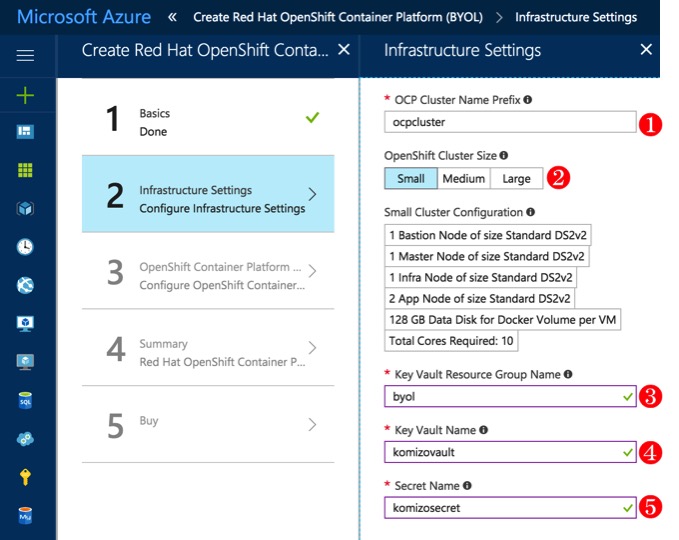
Task: Select the Medium cluster size option
Action: (463, 179)
